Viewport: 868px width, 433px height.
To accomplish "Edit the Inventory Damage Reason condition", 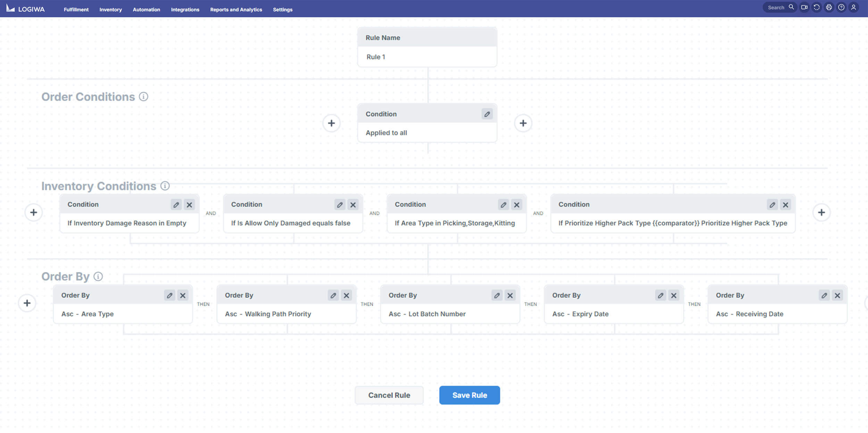I will (x=176, y=205).
